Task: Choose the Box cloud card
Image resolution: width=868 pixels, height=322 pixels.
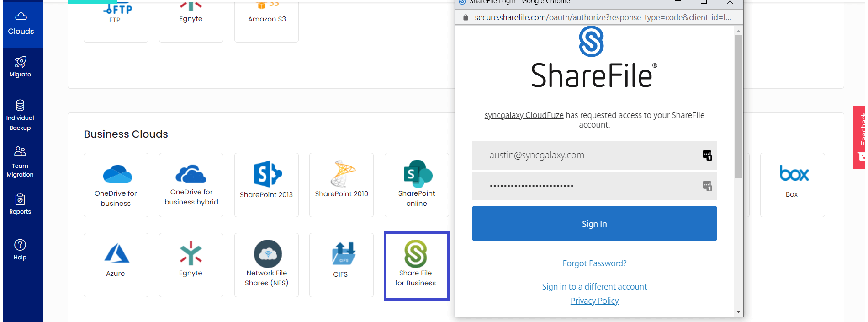Action: pyautogui.click(x=792, y=185)
